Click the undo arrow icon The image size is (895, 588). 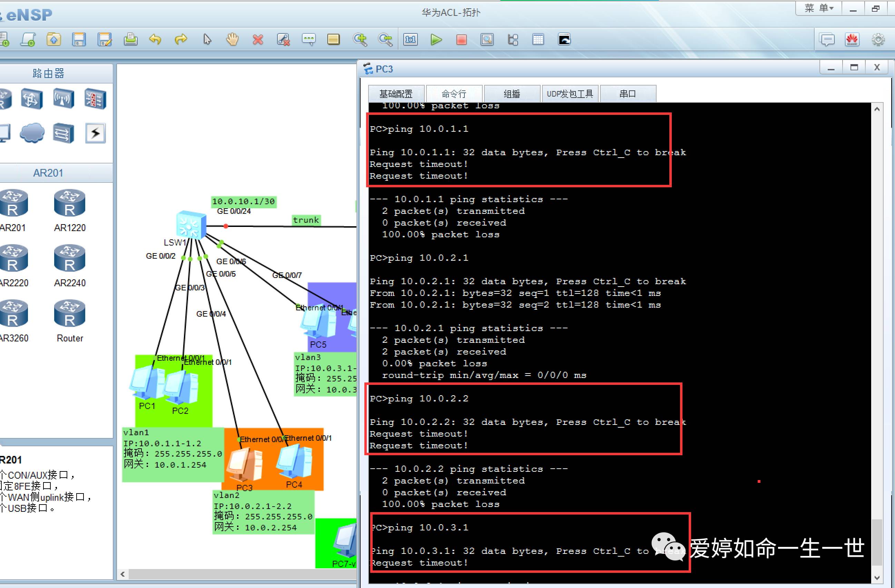(155, 39)
